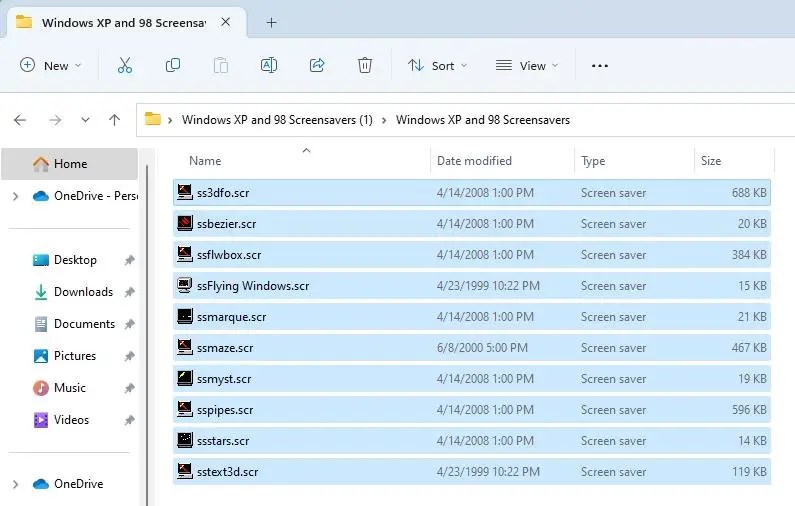
Task: Expand the OneDrive - Personal node
Action: click(15, 196)
